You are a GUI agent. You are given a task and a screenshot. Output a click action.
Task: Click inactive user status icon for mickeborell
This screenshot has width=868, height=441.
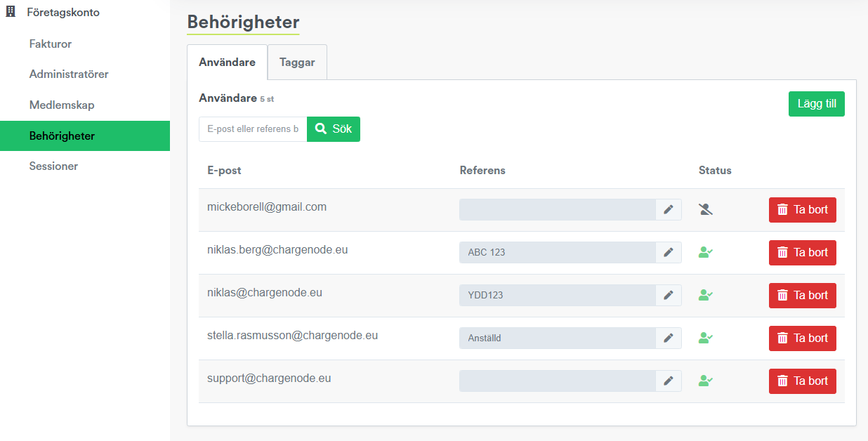[706, 209]
